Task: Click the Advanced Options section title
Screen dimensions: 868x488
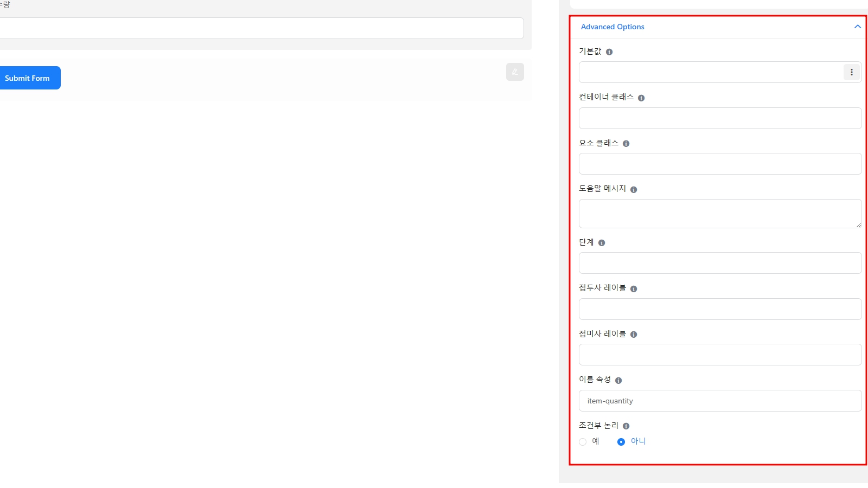Action: pos(612,27)
